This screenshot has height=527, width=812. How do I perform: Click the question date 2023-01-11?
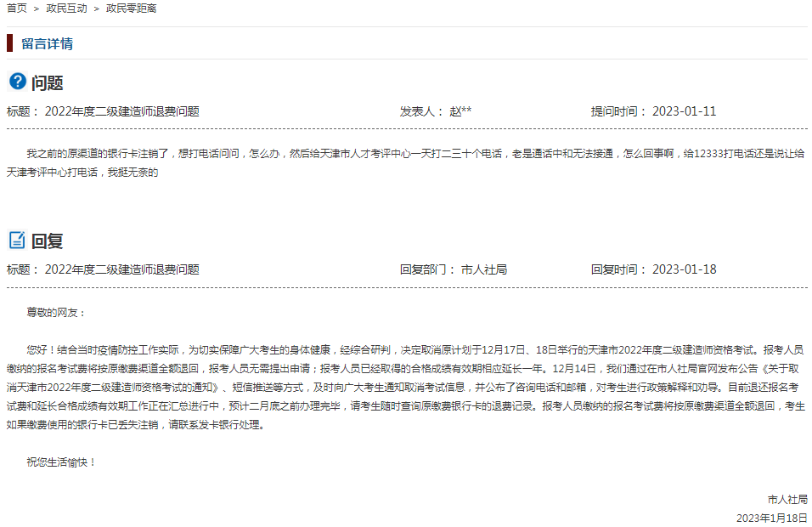(x=684, y=111)
